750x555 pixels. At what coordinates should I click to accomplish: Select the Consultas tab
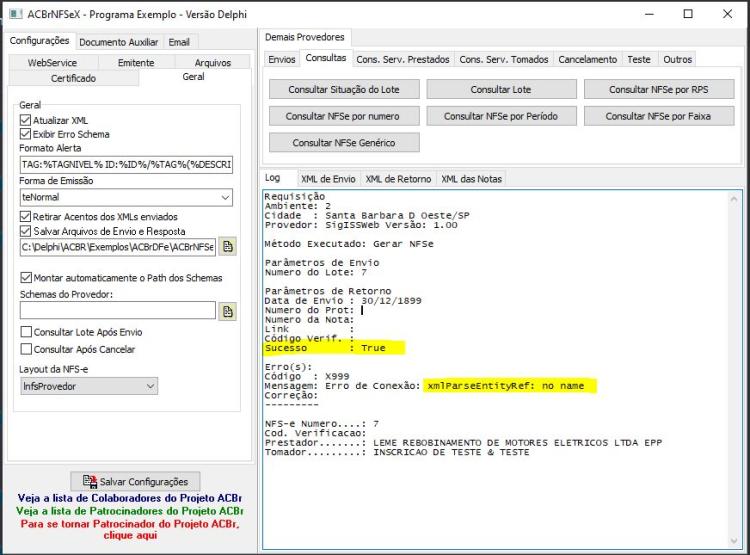pos(326,58)
